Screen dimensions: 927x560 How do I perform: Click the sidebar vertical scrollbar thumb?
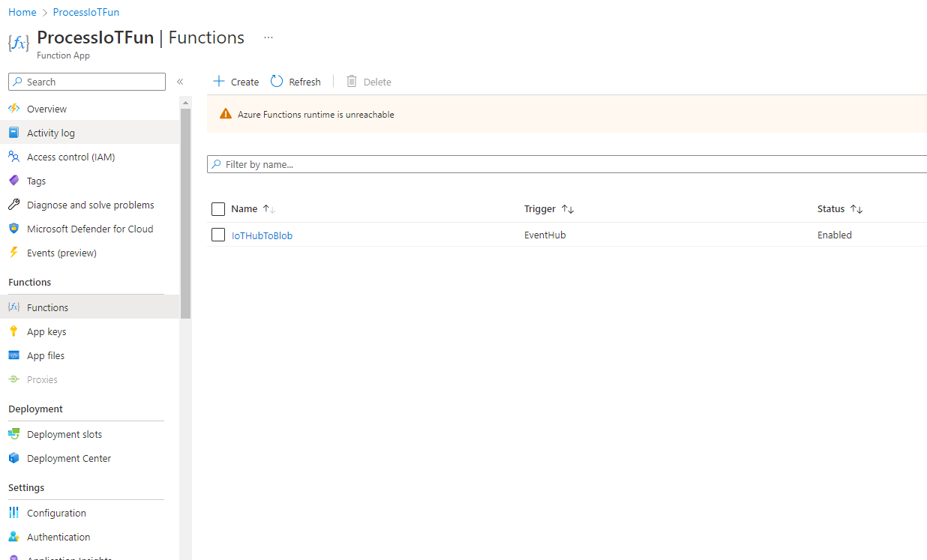click(185, 214)
